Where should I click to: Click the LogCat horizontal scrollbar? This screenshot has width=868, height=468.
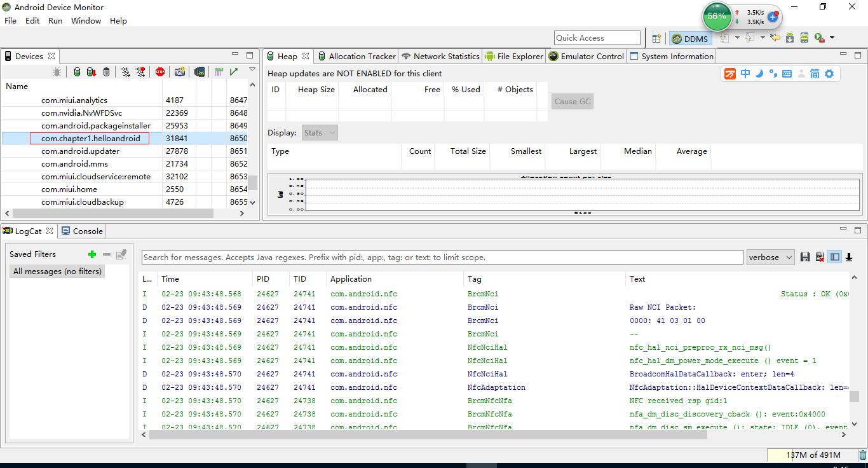click(x=428, y=434)
